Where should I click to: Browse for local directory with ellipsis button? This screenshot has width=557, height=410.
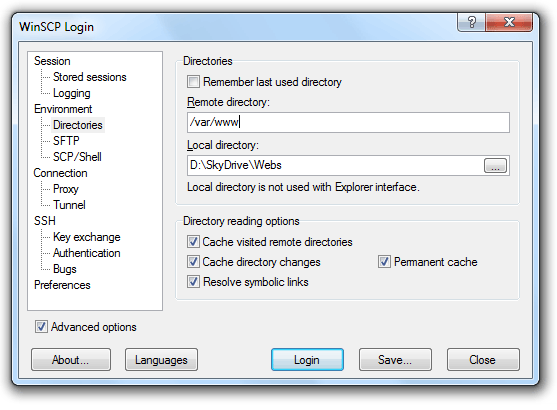(x=495, y=166)
